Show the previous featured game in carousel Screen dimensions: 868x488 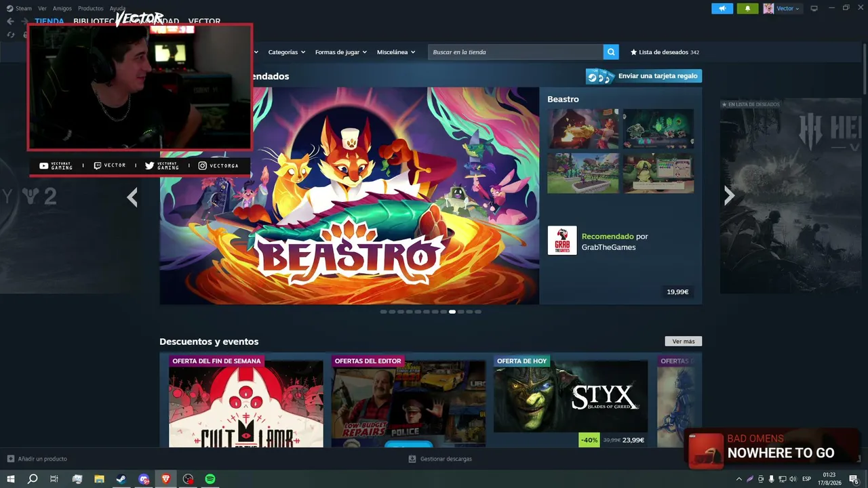coord(132,197)
